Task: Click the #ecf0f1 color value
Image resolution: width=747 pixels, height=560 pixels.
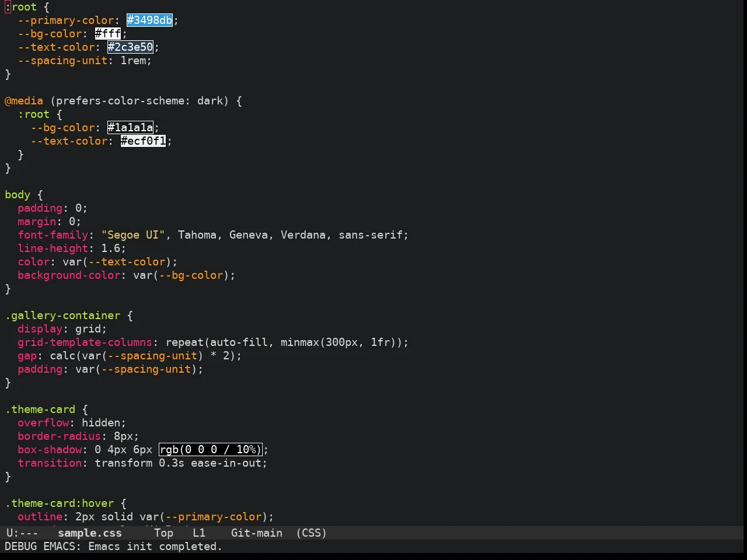Action: (144, 141)
